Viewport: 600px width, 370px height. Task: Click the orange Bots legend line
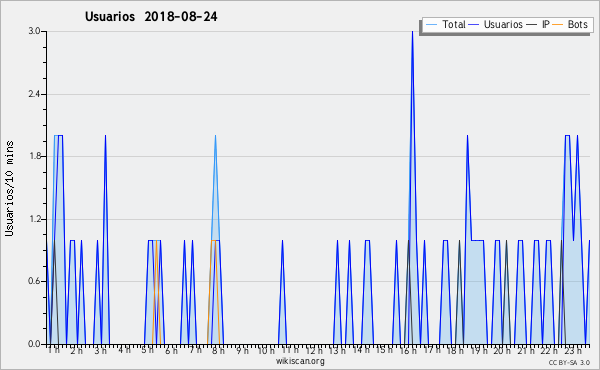558,25
